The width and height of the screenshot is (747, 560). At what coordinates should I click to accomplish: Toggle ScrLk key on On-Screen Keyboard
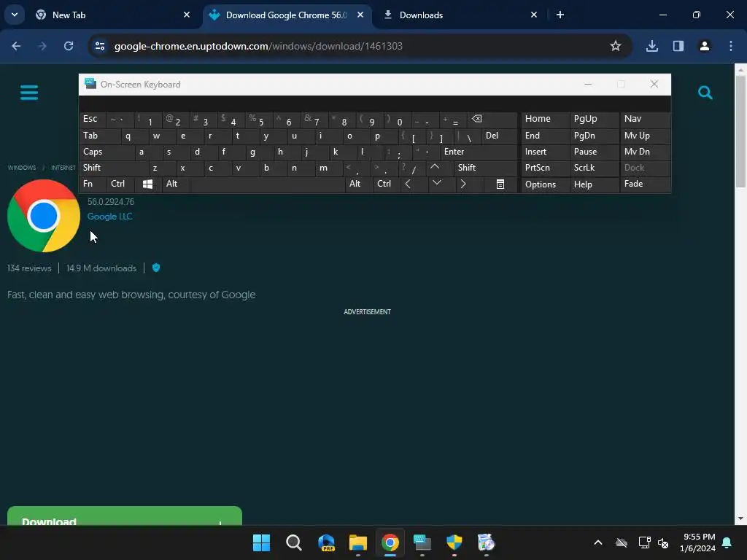594,168
